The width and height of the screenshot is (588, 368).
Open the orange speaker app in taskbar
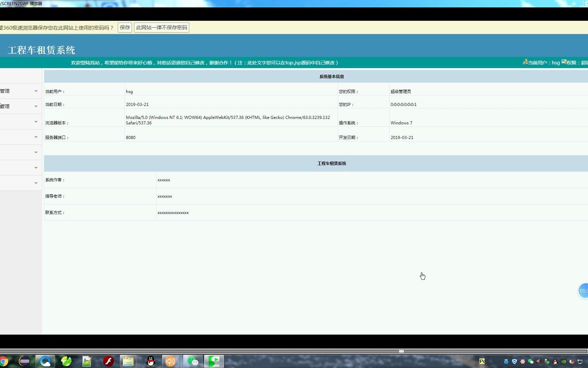pos(170,361)
